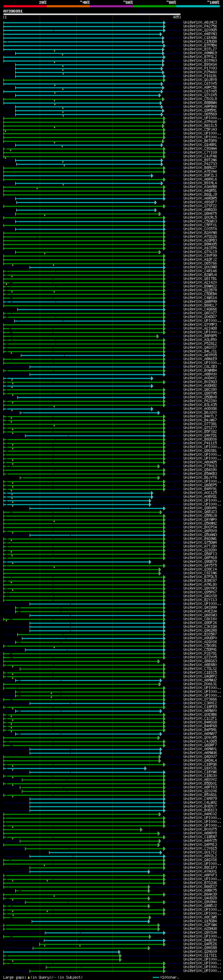Select the UniRef100_A4RYN3 hit label
Viewport: 223px width, 980px height.
[200, 34]
